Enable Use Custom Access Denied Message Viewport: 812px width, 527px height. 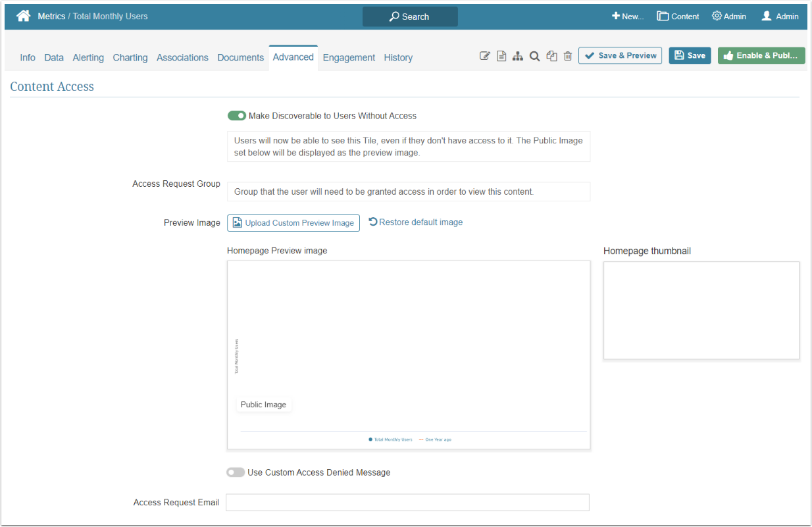235,472
